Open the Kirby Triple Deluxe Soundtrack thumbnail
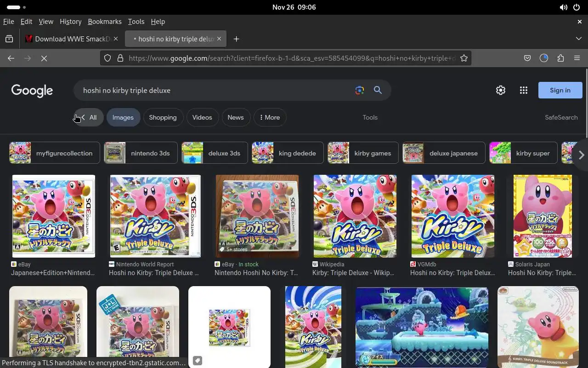This screenshot has width=588, height=368. coord(538,327)
